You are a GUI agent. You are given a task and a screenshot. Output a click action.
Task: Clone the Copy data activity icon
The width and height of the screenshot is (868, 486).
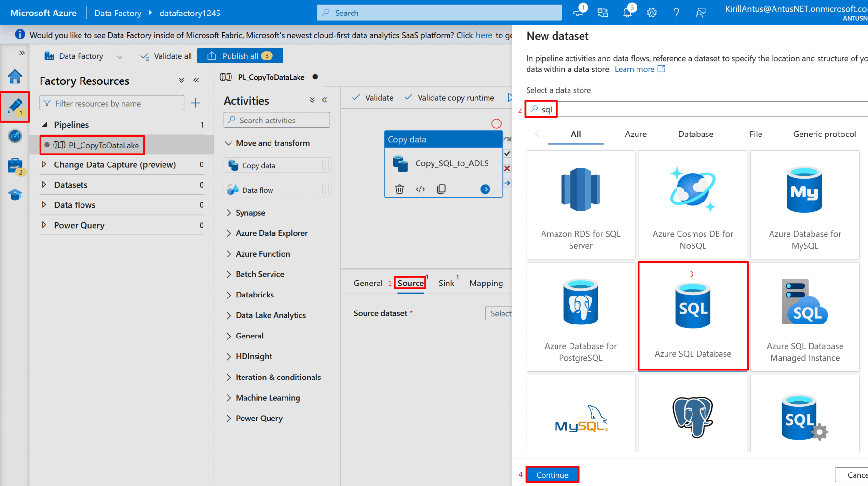441,189
